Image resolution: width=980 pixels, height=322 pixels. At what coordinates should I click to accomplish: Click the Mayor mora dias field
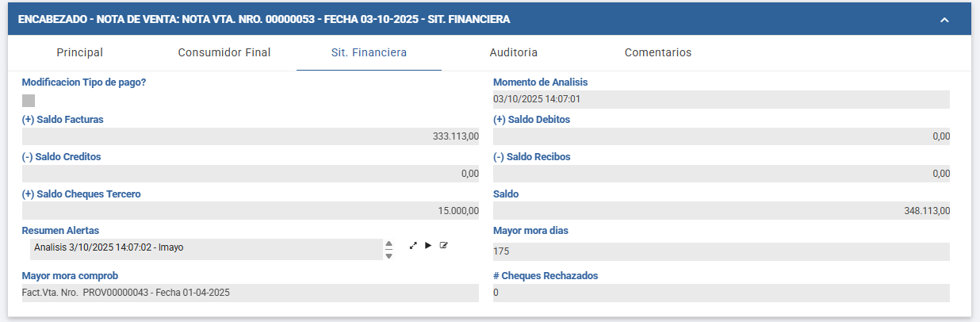(x=721, y=251)
